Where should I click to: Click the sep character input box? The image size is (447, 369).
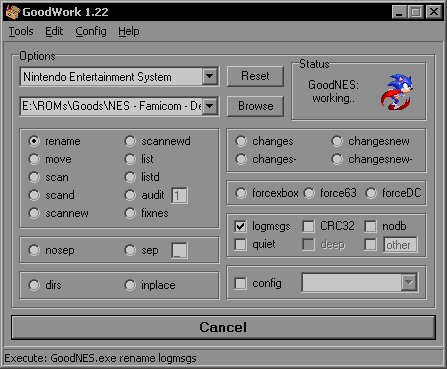pos(179,250)
